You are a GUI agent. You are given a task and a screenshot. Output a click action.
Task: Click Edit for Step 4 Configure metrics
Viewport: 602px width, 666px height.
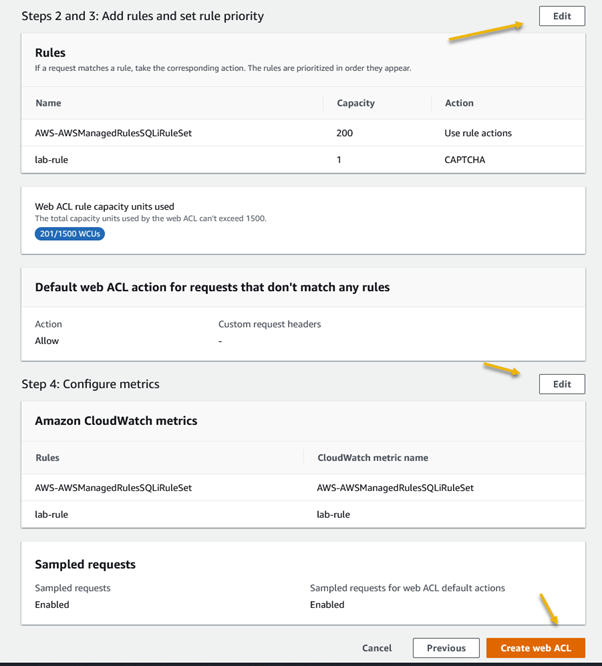point(561,384)
